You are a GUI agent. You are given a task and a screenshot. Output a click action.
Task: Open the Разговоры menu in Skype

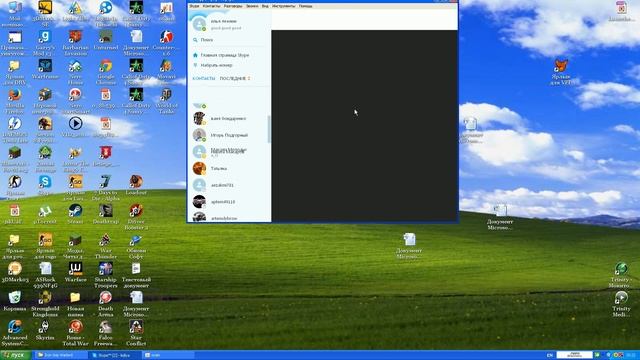click(x=233, y=6)
